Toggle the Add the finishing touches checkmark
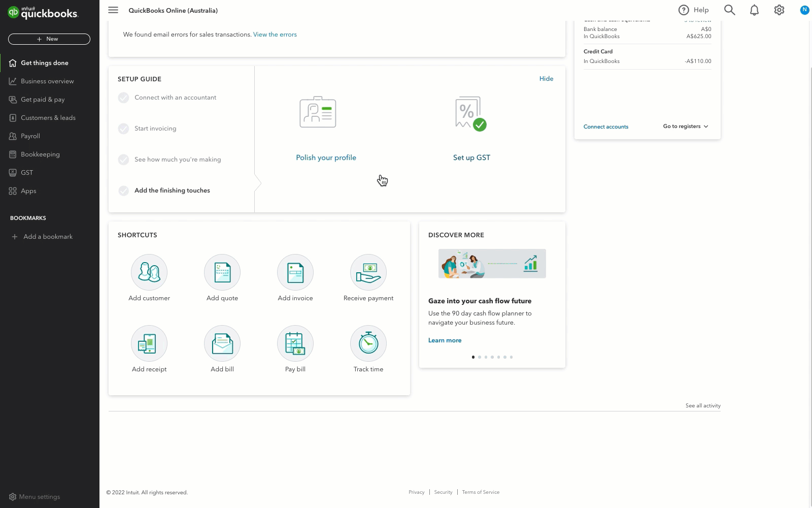The height and width of the screenshot is (508, 812). 123,190
